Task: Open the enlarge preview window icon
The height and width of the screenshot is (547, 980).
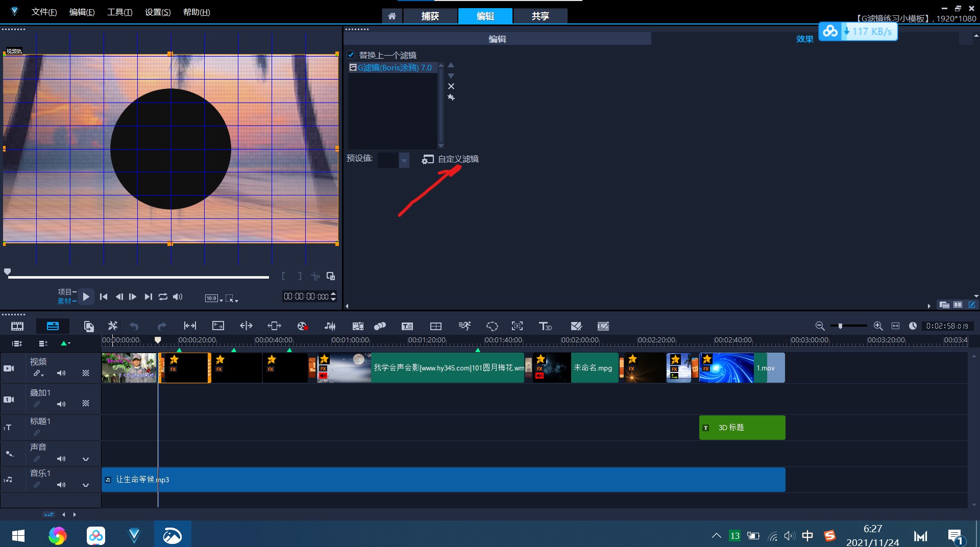Action: (331, 276)
